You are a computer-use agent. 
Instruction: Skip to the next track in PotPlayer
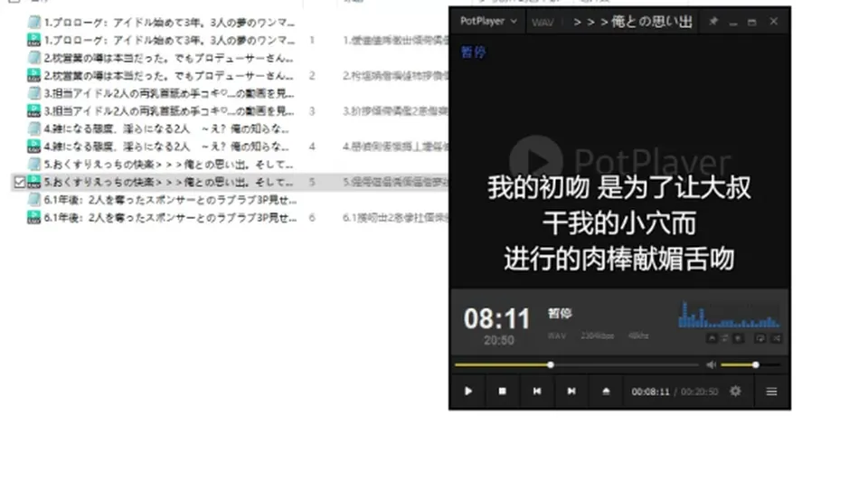pos(571,392)
